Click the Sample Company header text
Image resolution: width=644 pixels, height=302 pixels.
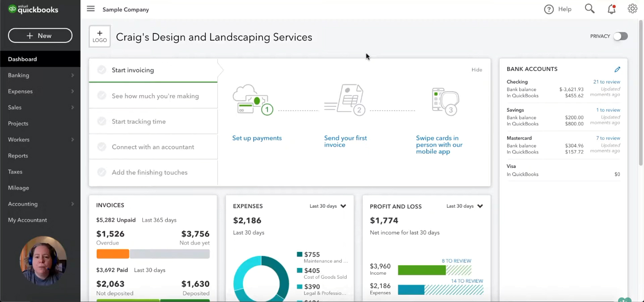[126, 9]
